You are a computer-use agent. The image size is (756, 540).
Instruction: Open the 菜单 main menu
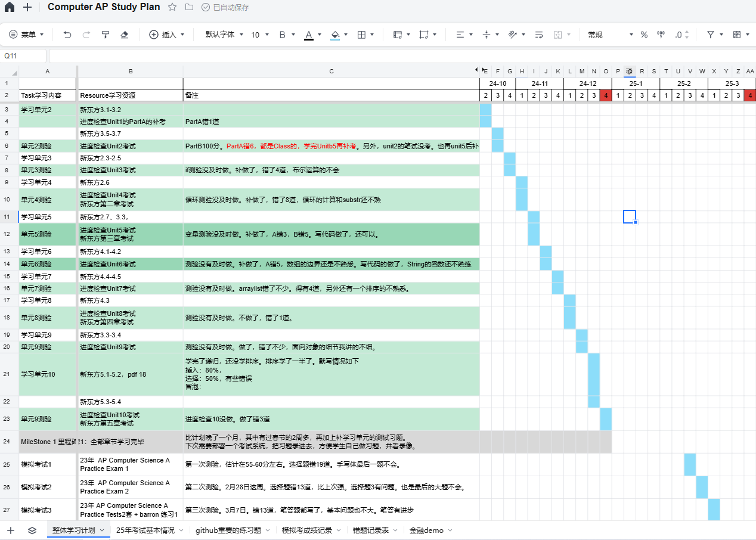click(x=27, y=35)
